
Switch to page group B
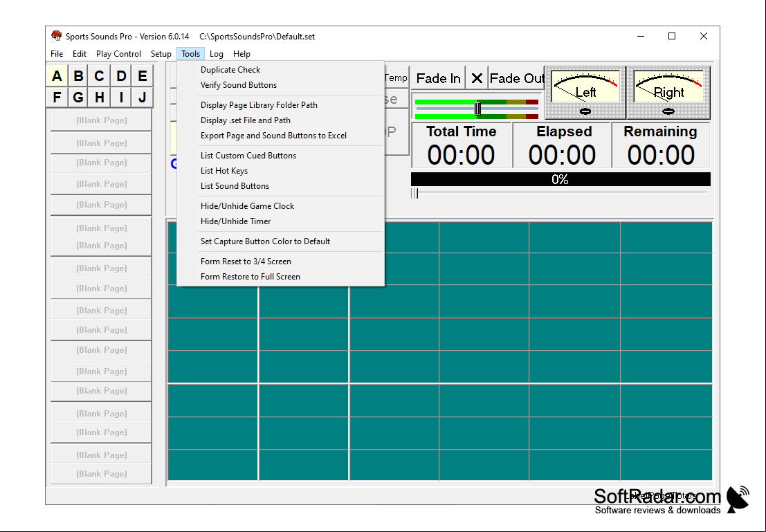[78, 75]
